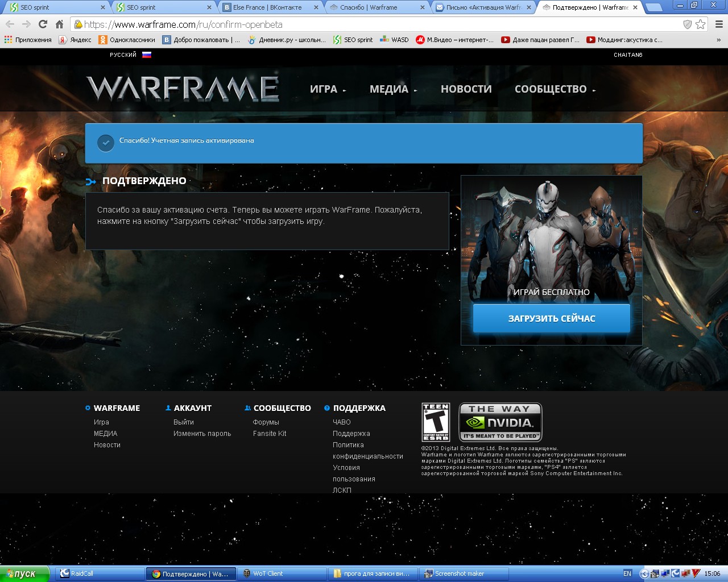The width and height of the screenshot is (728, 582).
Task: Open the footer Игра link
Action: pyautogui.click(x=101, y=422)
